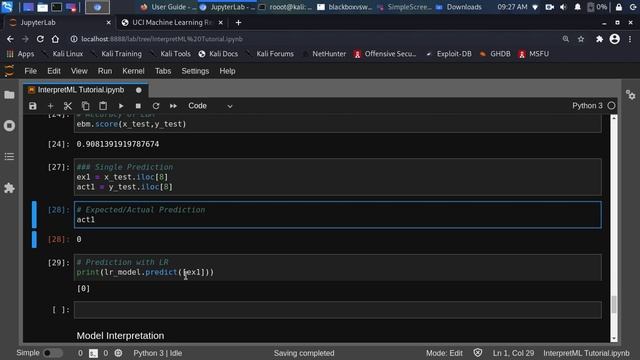This screenshot has height=360, width=640.
Task: Click the lr_model.predict code cell
Action: tap(338, 267)
